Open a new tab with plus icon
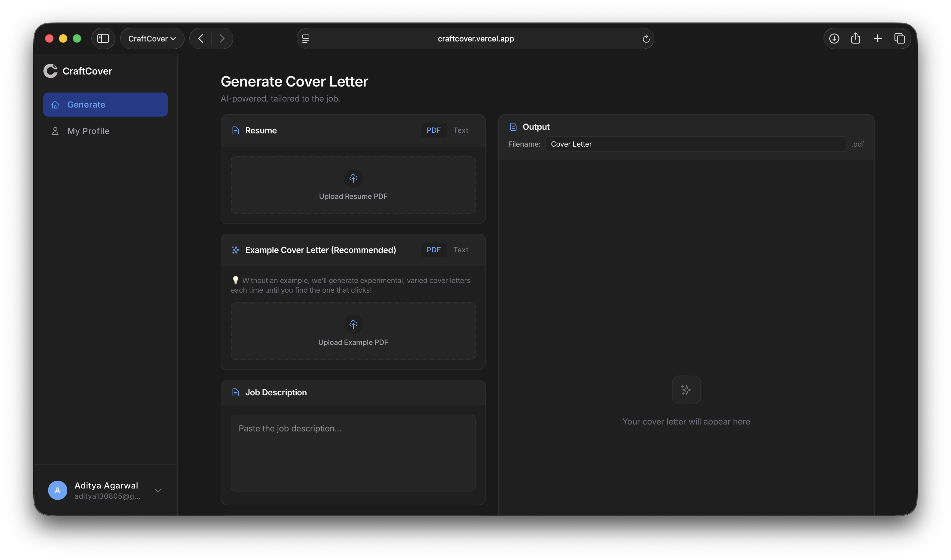The image size is (951, 560). 877,38
